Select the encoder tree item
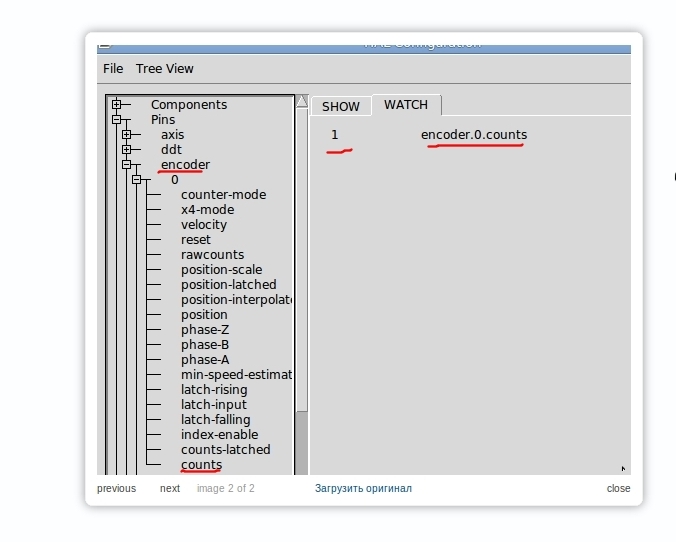 [x=185, y=165]
